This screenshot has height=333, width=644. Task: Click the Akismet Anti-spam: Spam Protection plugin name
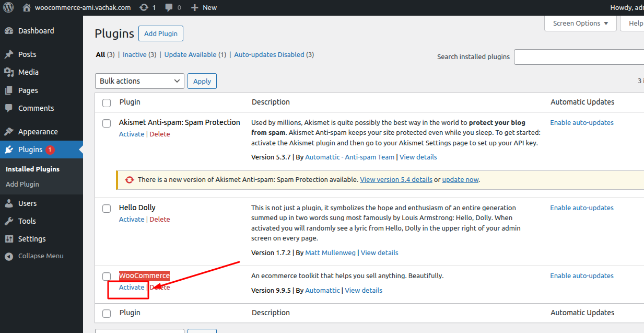(x=180, y=122)
